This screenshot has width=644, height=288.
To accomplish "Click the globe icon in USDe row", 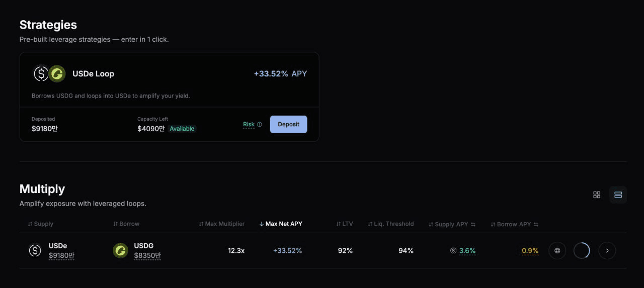I will [x=557, y=250].
